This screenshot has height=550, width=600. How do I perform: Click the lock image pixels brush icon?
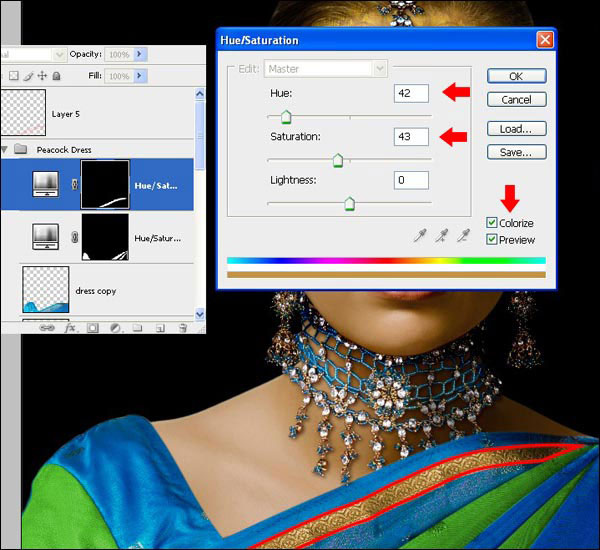pyautogui.click(x=28, y=76)
